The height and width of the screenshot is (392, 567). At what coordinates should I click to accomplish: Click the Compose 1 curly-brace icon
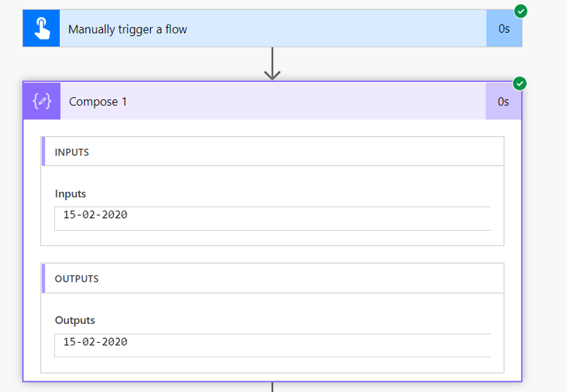click(x=42, y=101)
